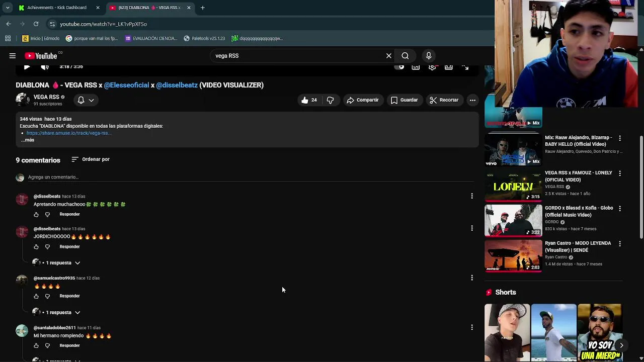The width and height of the screenshot is (644, 362).
Task: Like the 'JORDICHOOOOO' comment
Action: [36, 247]
